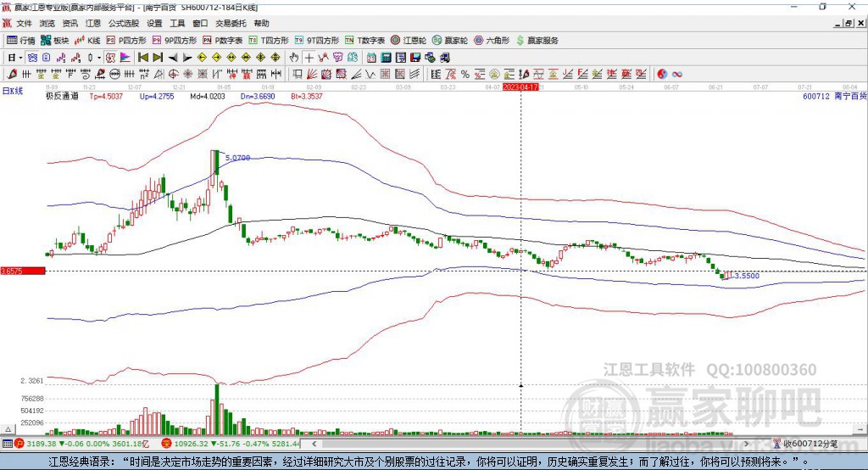
Task: Open the 文件 menu
Action: (24, 23)
